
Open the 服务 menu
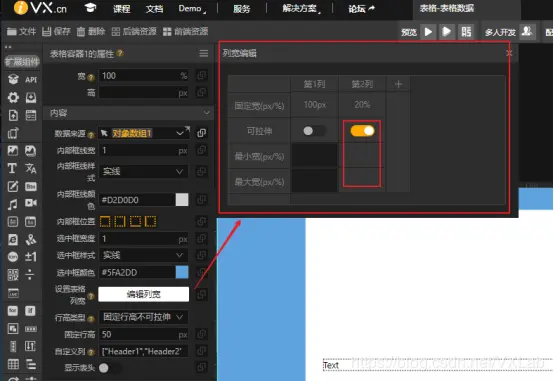[242, 8]
